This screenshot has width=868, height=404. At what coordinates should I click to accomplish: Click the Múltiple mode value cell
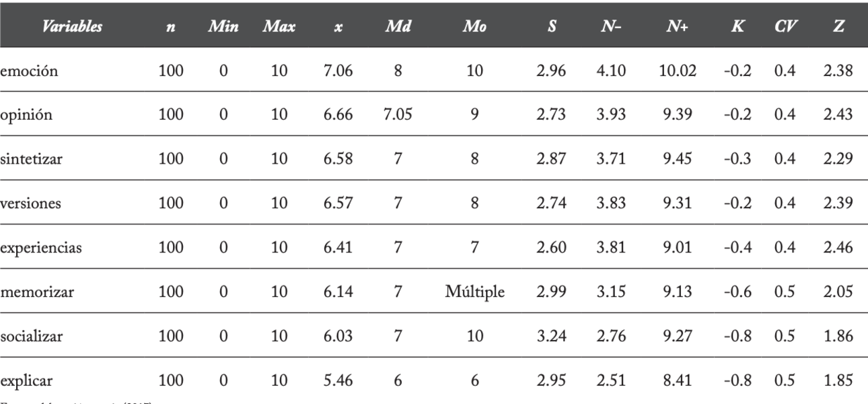474,292
